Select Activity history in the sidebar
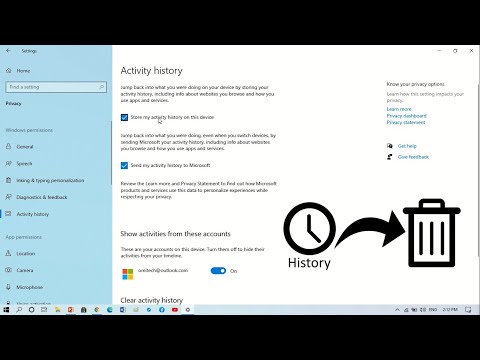The width and height of the screenshot is (480, 360). (33, 214)
